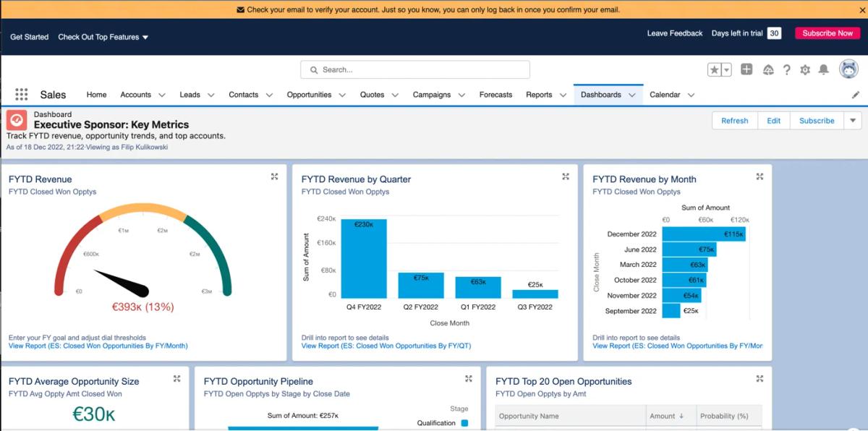This screenshot has height=431, width=868.
Task: Click the pencil icon to edit navigation
Action: (x=856, y=95)
